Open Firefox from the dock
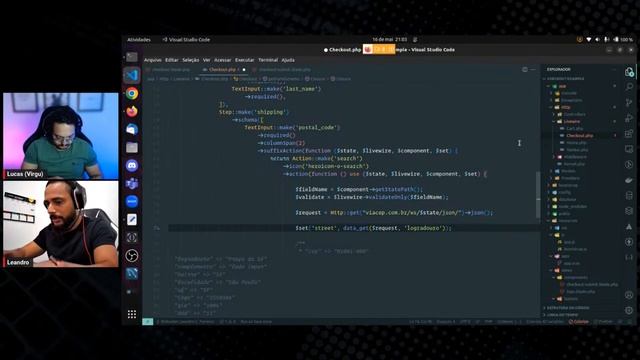Screen dimensions: 640x360 (132, 111)
